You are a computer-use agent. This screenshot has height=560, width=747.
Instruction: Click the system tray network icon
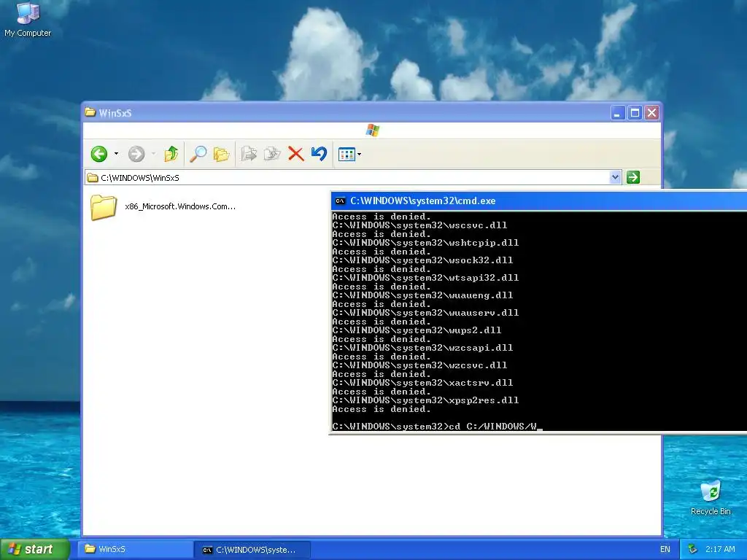[693, 549]
